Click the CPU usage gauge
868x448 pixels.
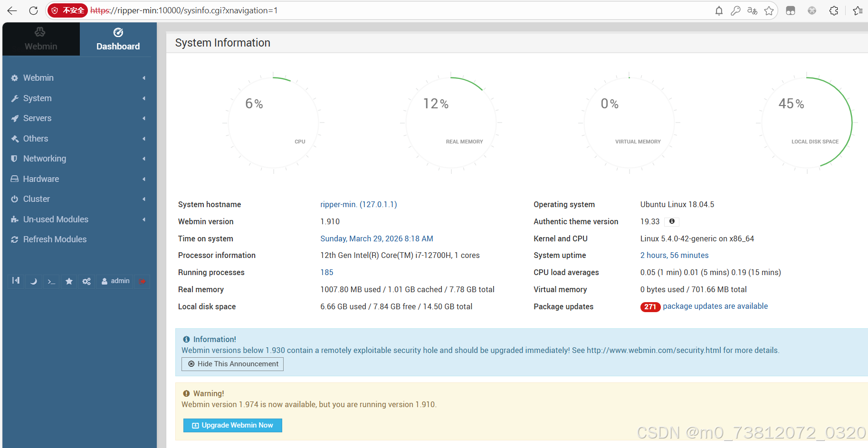(273, 123)
